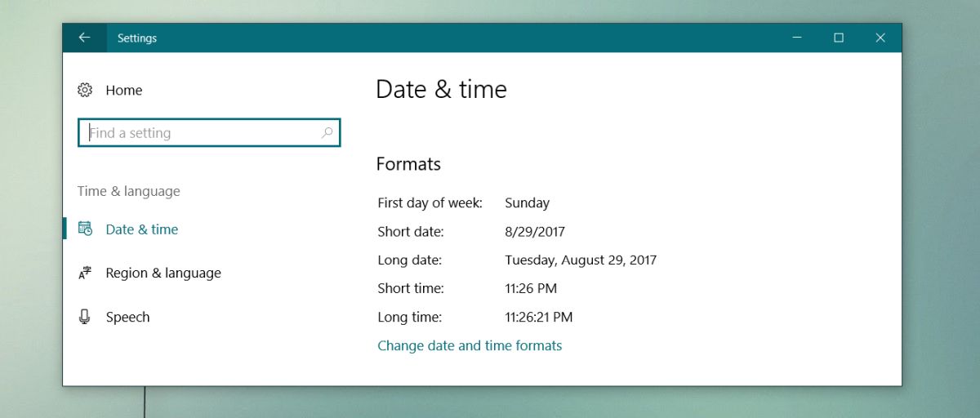
Task: Click the Region & language character icon
Action: [85, 273]
